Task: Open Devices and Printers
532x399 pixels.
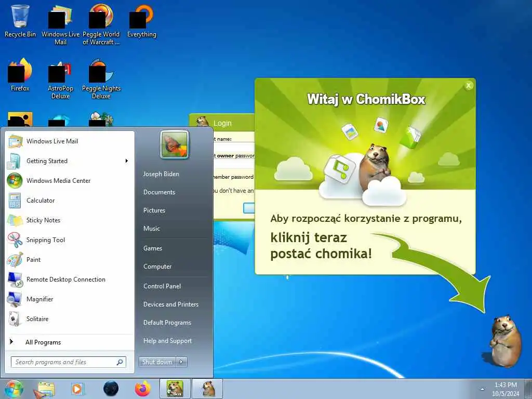Action: pos(170,304)
